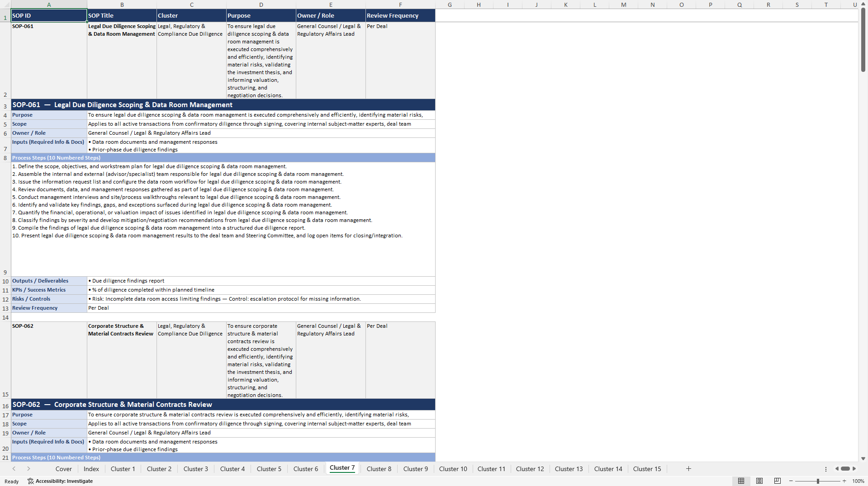Select 'KPIs / Success Metrics' label cell

click(x=49, y=290)
